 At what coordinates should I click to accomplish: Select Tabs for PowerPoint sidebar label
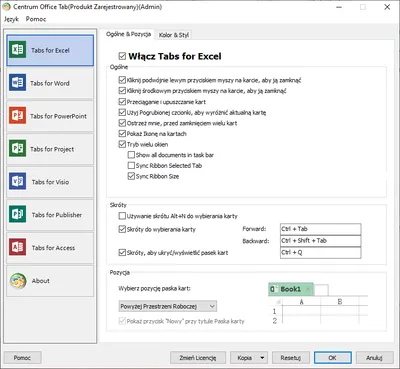point(58,116)
